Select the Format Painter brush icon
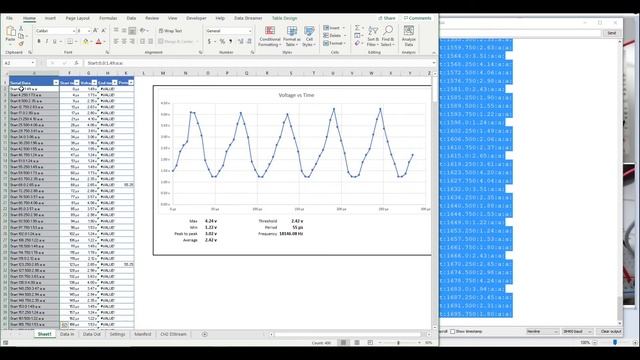Screen dimensions: 640x360 tap(21, 43)
